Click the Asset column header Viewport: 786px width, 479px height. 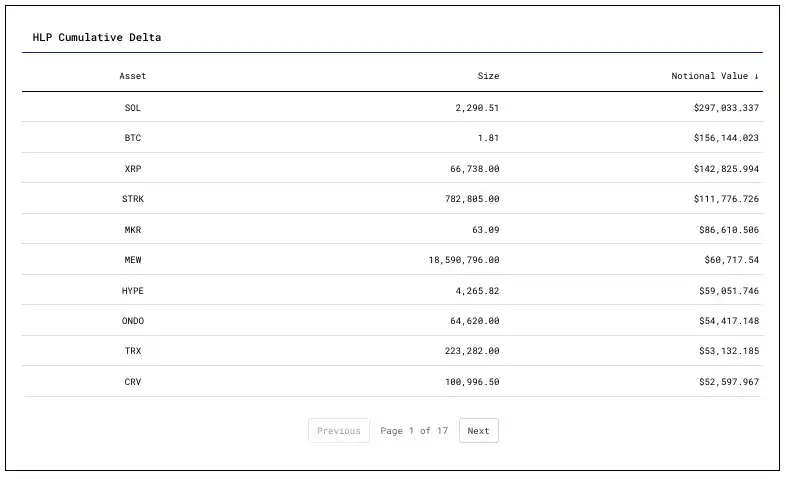point(133,76)
